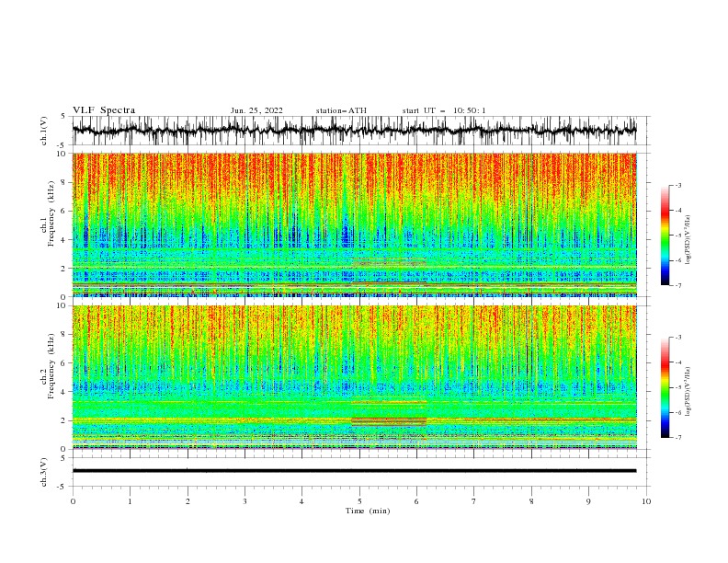This screenshot has width=728, height=563.
Task: Click the "station=ATH" header label
Action: coord(341,110)
